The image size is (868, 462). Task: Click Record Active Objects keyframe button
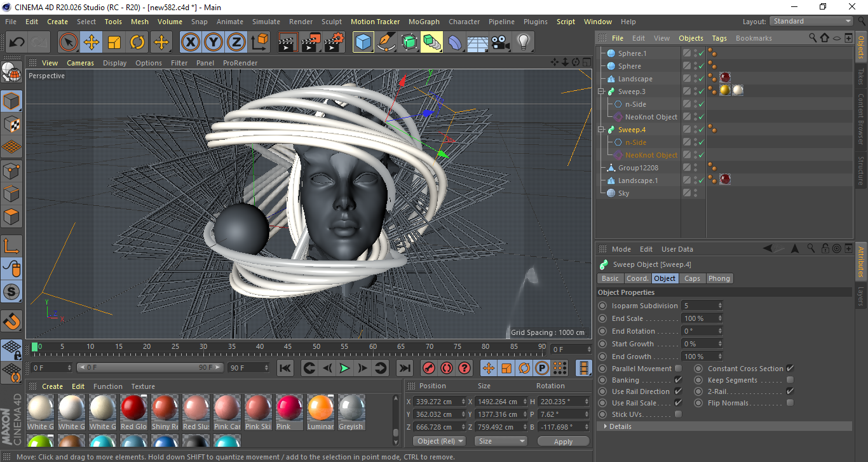click(429, 368)
